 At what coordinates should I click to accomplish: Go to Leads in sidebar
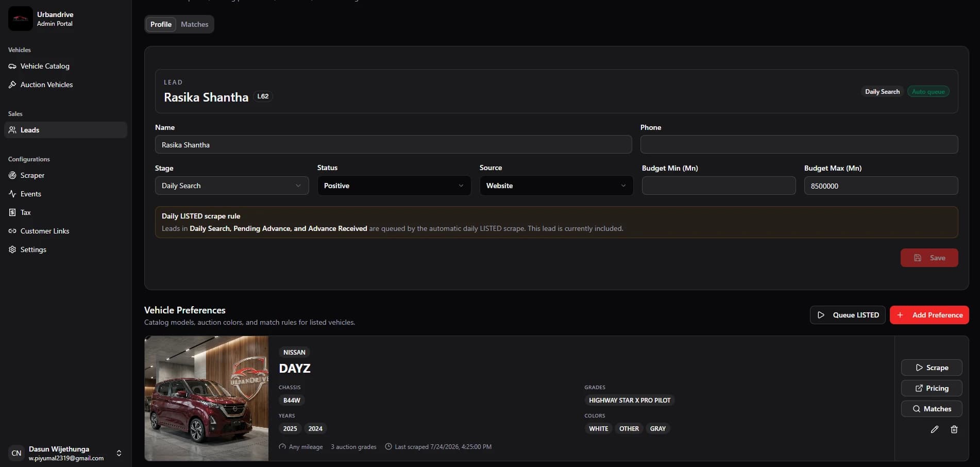[x=65, y=130]
